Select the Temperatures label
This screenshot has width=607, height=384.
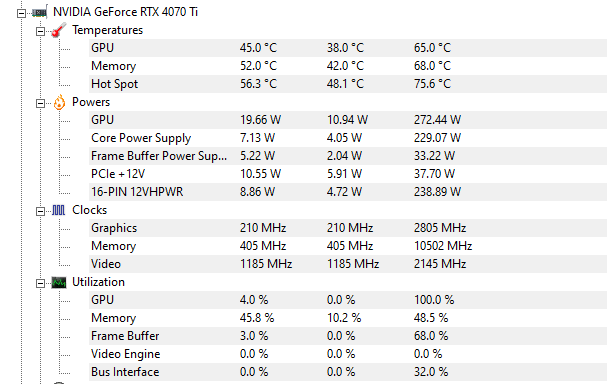click(108, 30)
